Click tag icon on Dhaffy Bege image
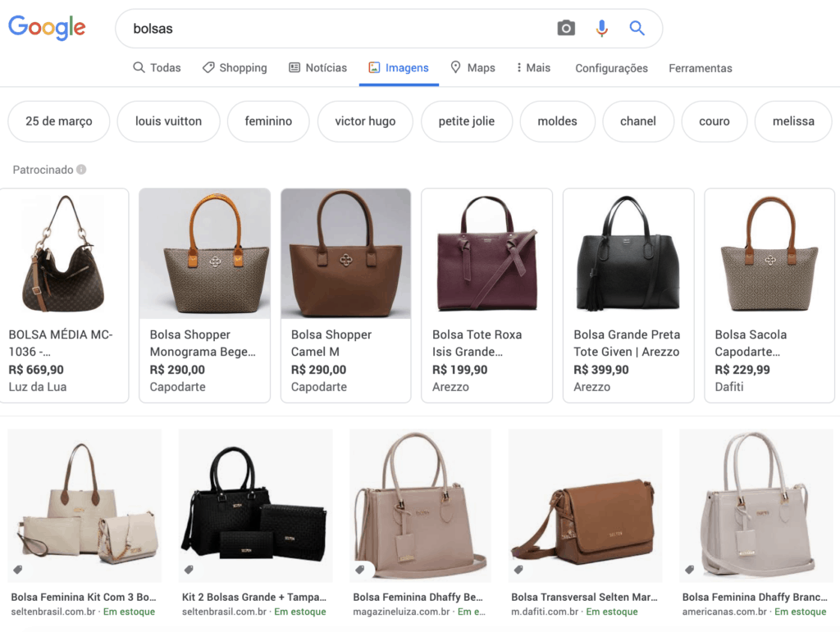Viewport: 840px width, 632px height. pyautogui.click(x=360, y=570)
